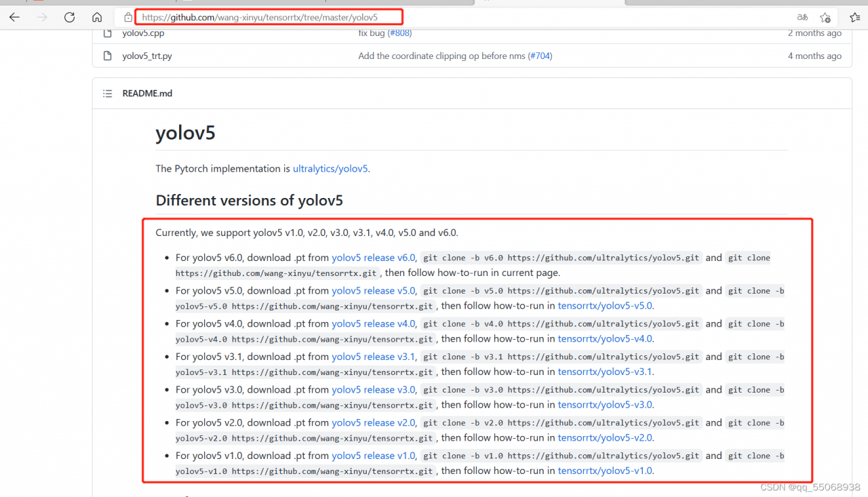This screenshot has height=497, width=868.
Task: Click 'Currently, we support yolov5' sentence
Action: tap(307, 233)
